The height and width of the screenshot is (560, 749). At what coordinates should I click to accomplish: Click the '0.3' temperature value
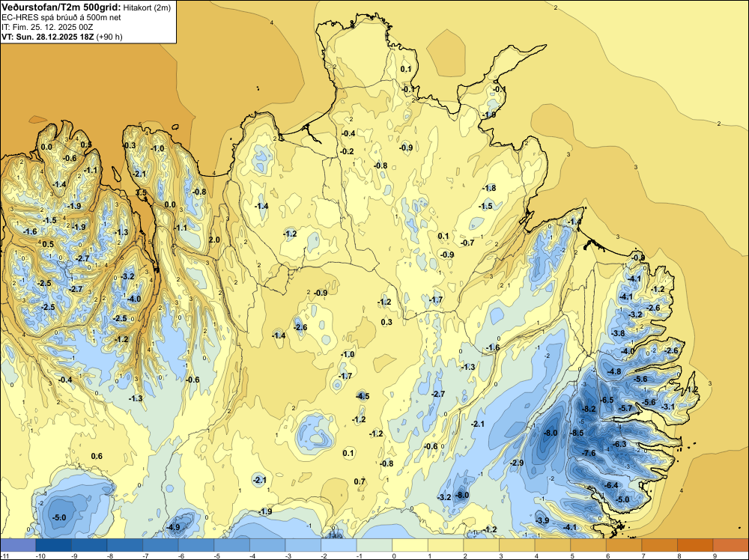tap(386, 322)
